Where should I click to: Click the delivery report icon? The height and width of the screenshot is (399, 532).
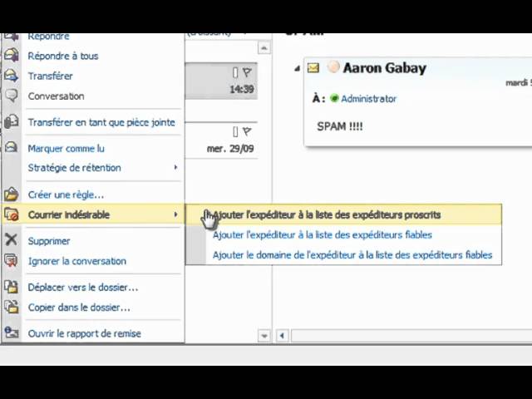11,332
